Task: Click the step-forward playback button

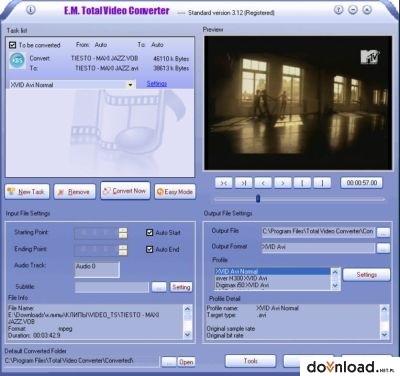Action: coord(243,183)
